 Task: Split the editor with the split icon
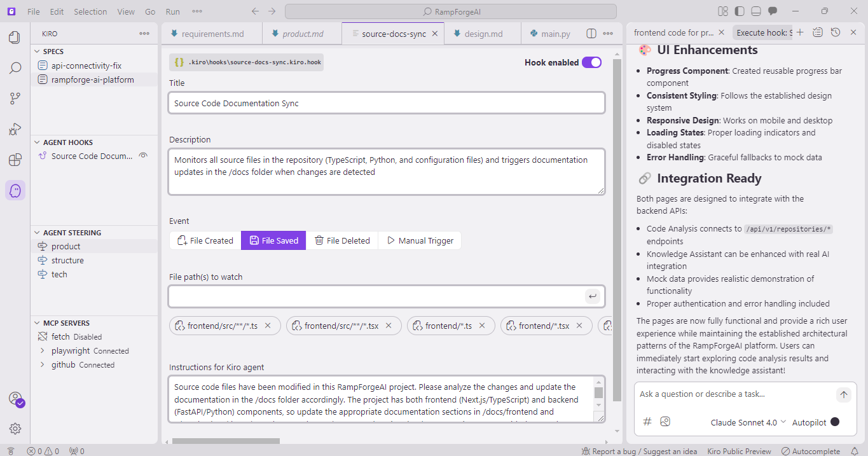tap(591, 34)
